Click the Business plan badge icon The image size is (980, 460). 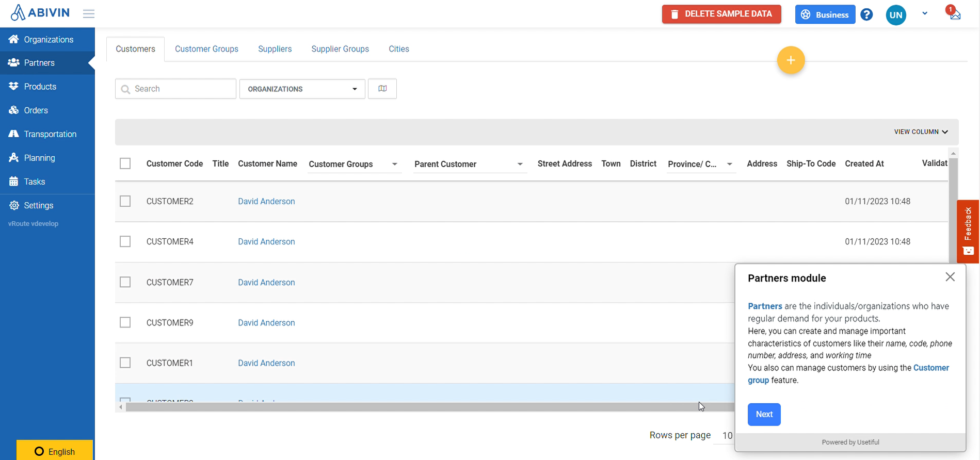pos(806,15)
